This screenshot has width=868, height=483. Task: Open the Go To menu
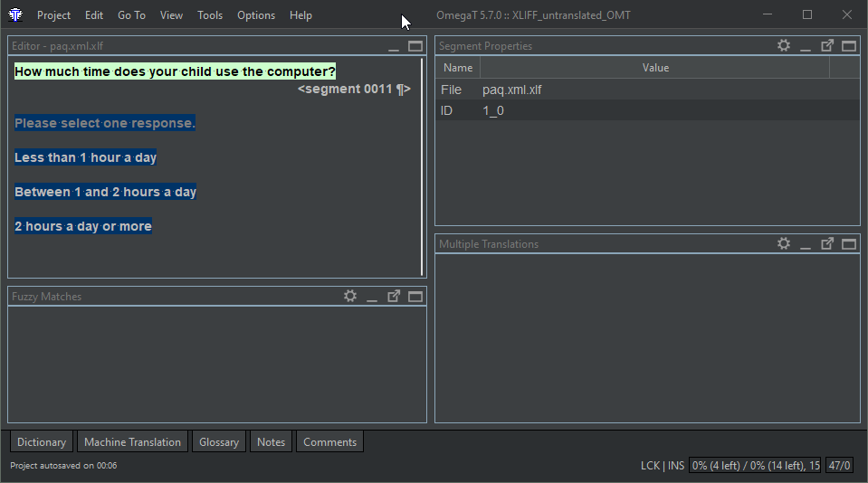[132, 15]
